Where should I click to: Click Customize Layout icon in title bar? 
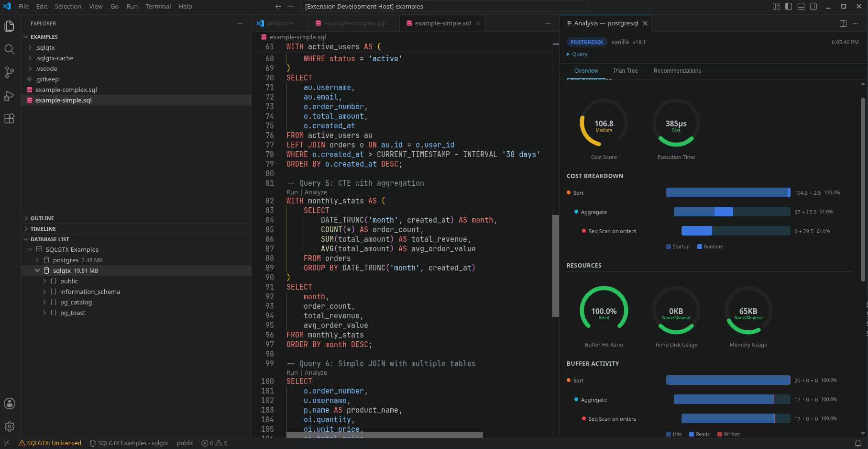pos(776,6)
